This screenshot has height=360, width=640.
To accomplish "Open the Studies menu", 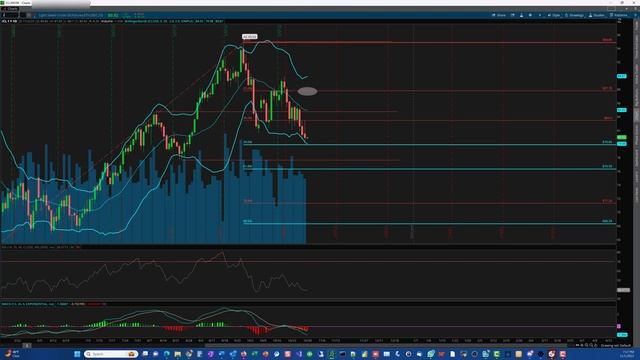I will coord(596,15).
